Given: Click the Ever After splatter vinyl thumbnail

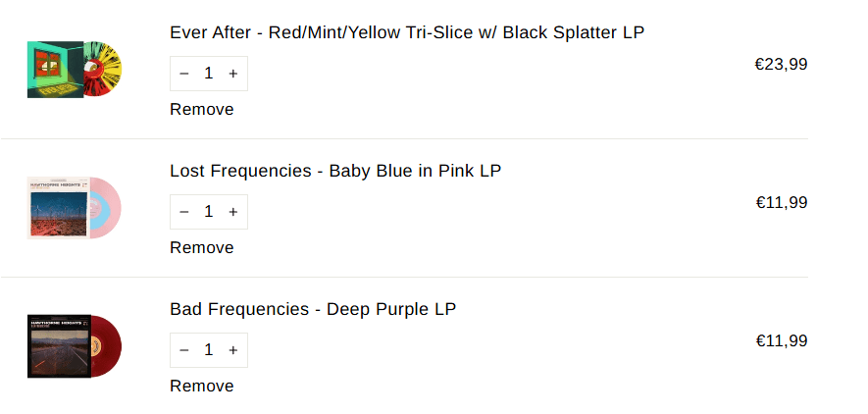Looking at the screenshot, I should pyautogui.click(x=74, y=70).
